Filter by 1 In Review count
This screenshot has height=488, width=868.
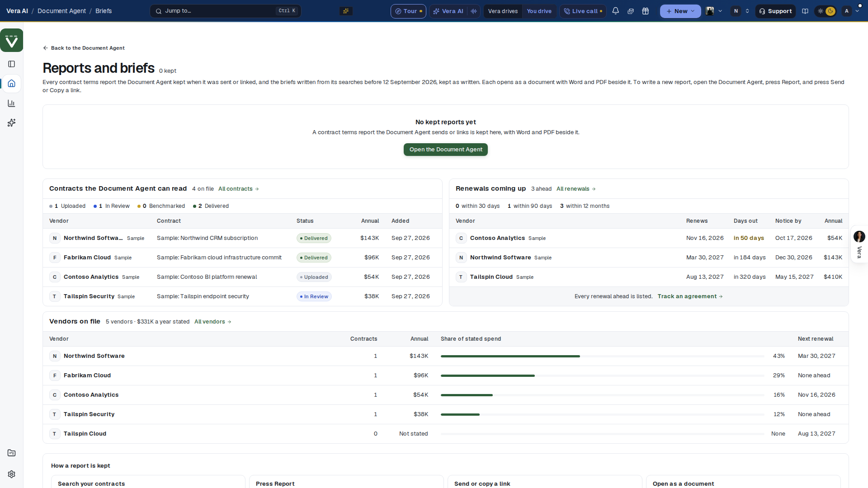(111, 206)
